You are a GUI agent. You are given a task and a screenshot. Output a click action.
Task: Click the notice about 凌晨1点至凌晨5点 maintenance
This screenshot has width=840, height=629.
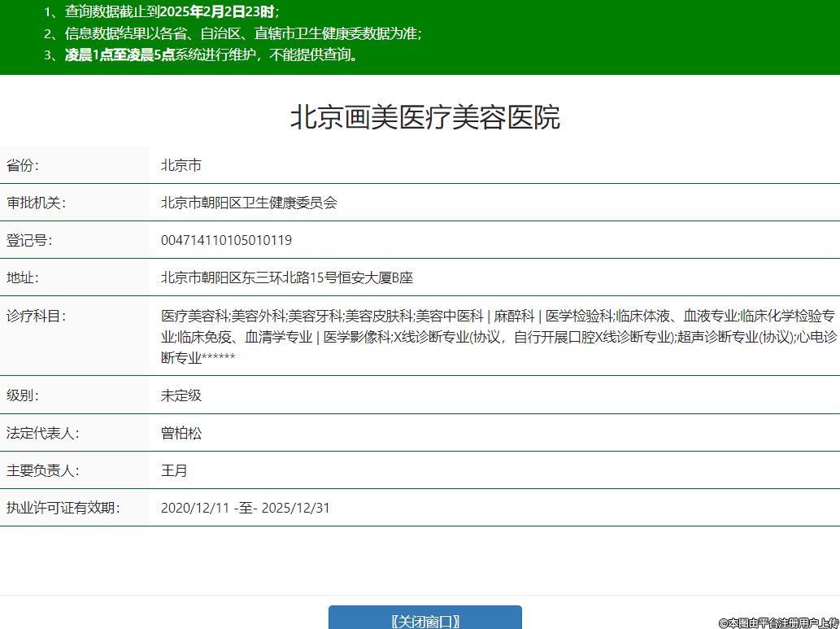coord(210,55)
